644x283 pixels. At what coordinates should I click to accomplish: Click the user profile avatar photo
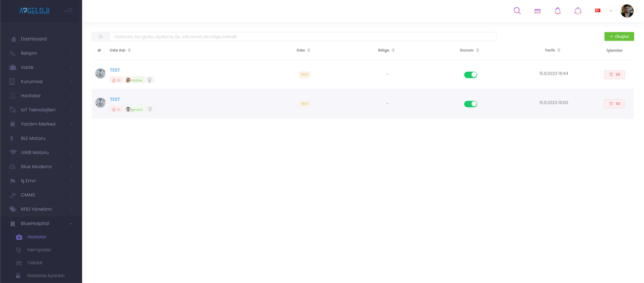coord(627,11)
